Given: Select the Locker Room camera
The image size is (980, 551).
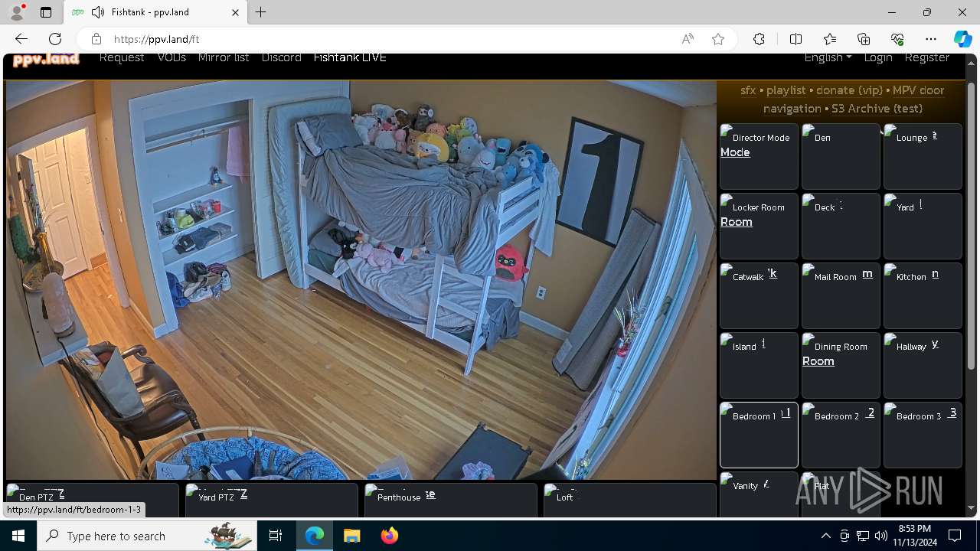Looking at the screenshot, I should [x=759, y=226].
